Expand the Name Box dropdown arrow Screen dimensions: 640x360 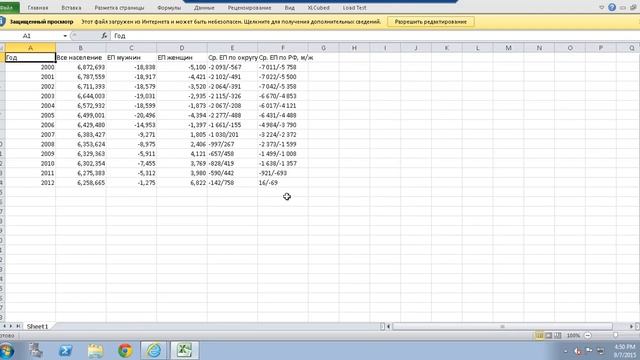click(x=65, y=36)
